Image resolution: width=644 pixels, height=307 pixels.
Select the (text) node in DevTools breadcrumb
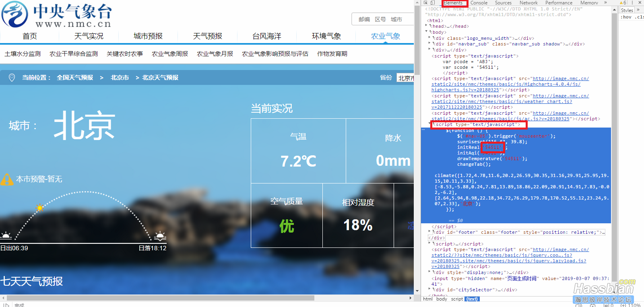pyautogui.click(x=472, y=299)
